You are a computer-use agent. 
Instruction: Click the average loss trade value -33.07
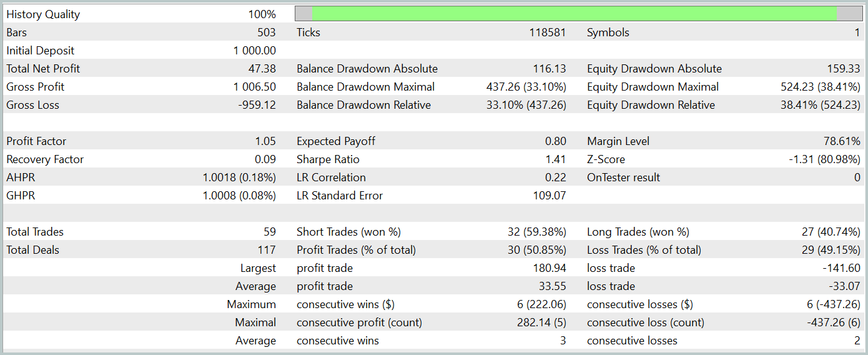[844, 286]
